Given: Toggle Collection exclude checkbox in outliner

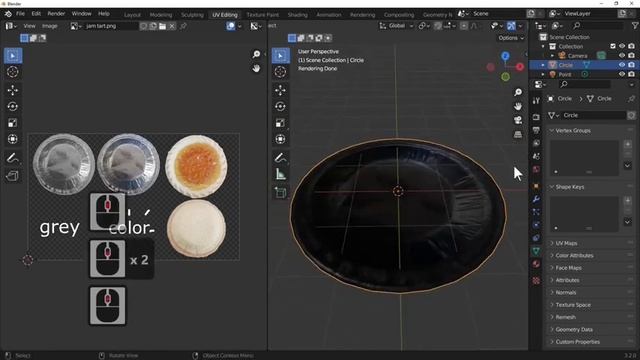Looking at the screenshot, I should [x=613, y=46].
